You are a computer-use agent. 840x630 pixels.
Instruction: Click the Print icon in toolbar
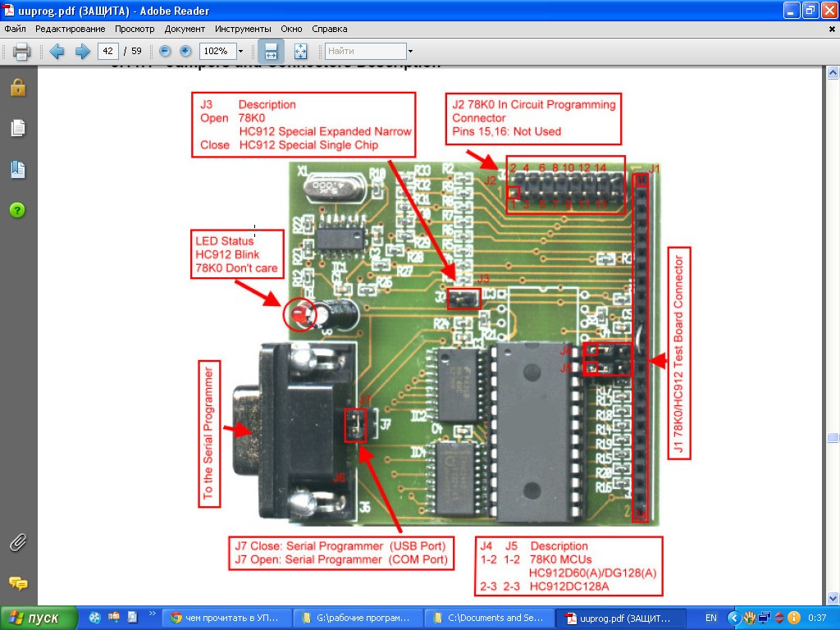[21, 52]
